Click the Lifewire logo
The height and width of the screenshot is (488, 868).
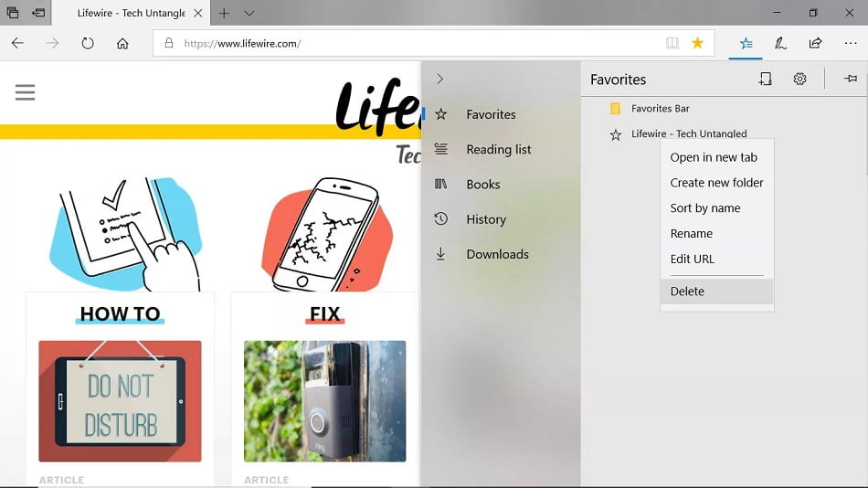tap(378, 107)
